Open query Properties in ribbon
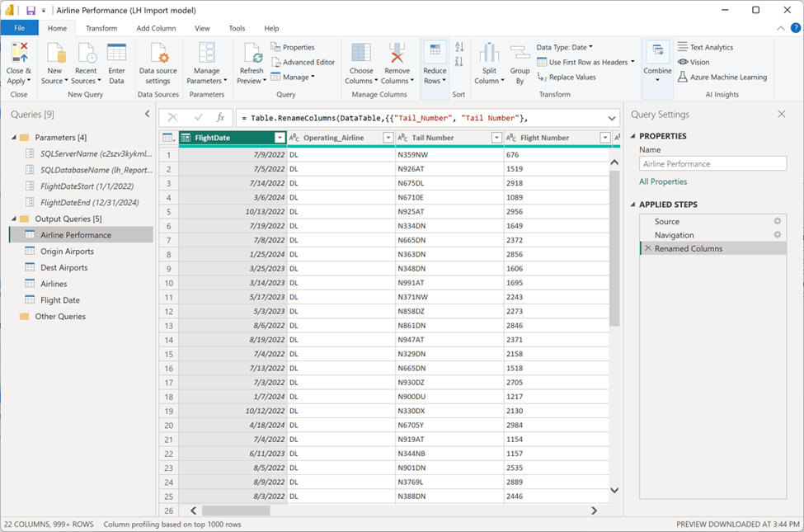This screenshot has height=532, width=804. click(292, 47)
